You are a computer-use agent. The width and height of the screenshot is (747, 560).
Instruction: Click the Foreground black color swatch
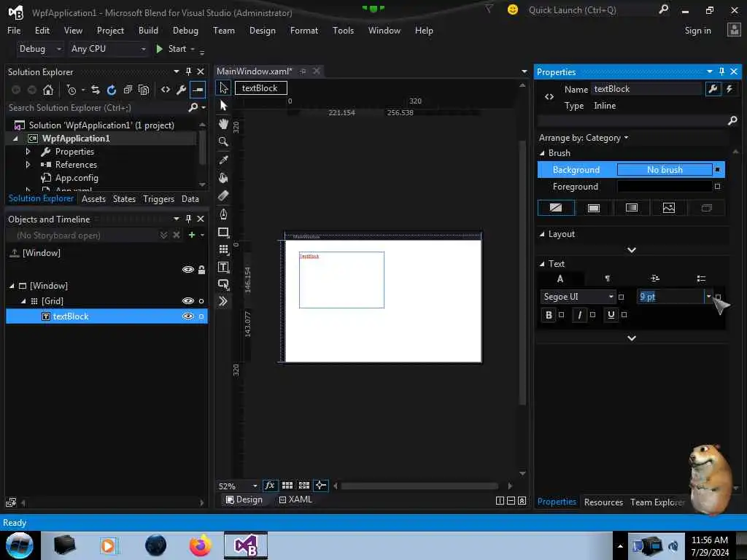[664, 187]
